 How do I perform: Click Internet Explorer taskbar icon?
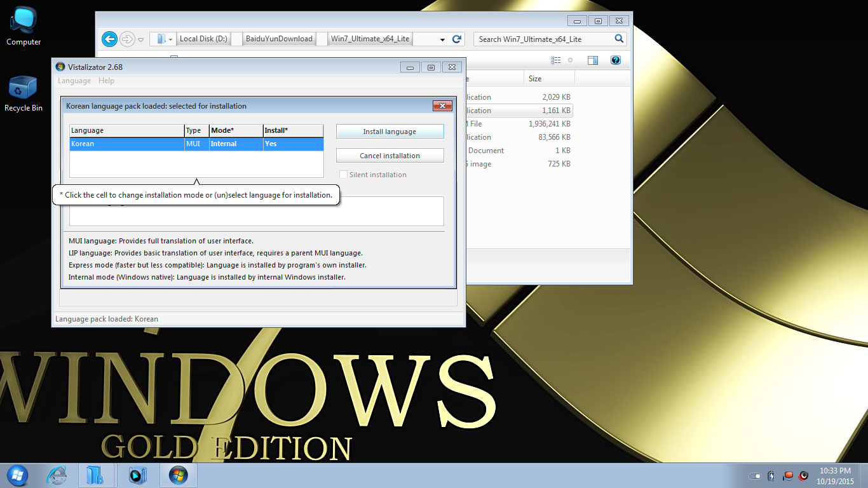tap(58, 475)
